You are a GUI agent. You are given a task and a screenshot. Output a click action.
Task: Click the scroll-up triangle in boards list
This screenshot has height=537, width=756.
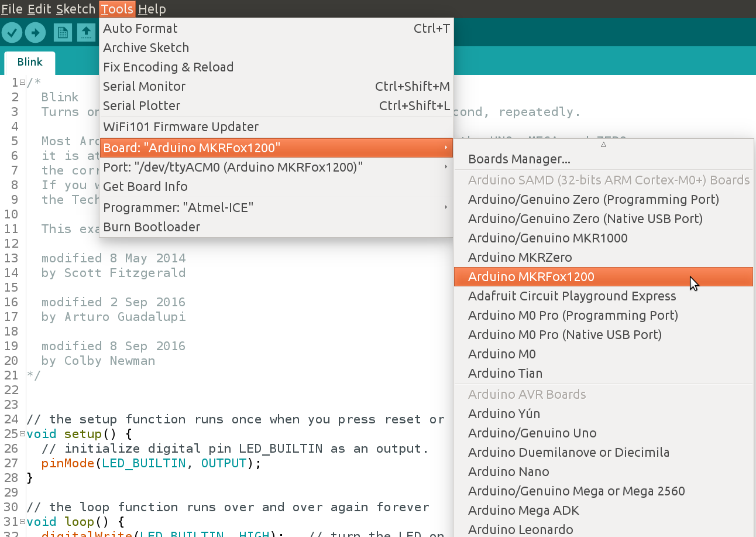tap(603, 144)
